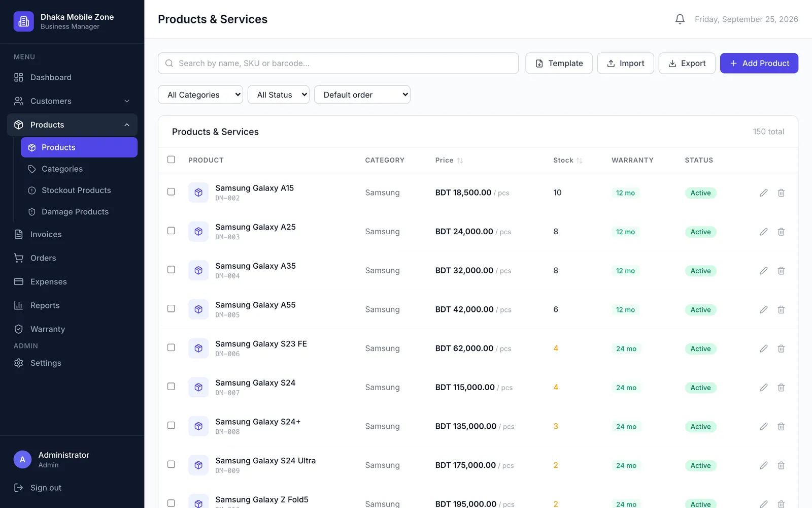Screen dimensions: 812x508
Task: Delete Samsung Galaxy A35 with trash icon
Action: [782, 271]
